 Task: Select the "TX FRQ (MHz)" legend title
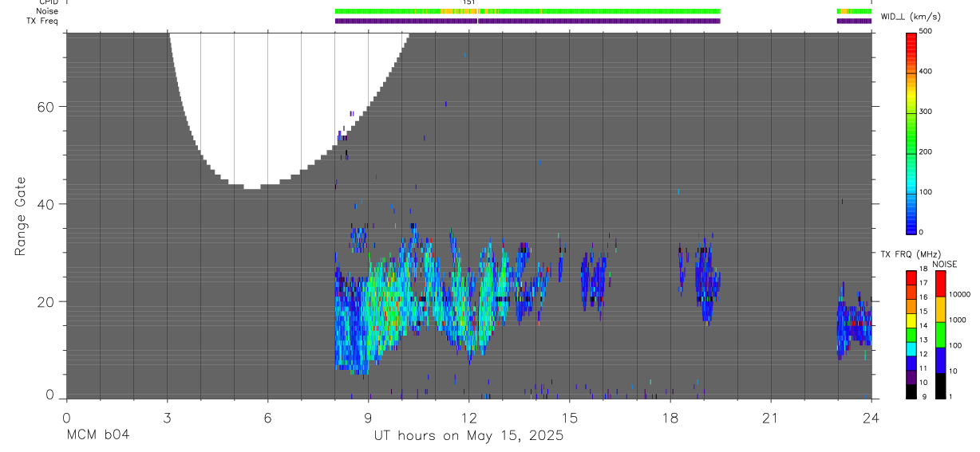909,254
